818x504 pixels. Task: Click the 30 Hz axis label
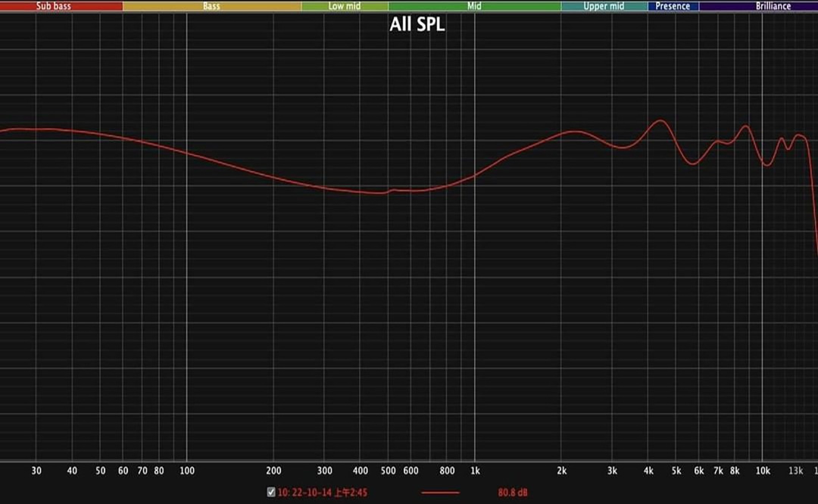pos(36,470)
